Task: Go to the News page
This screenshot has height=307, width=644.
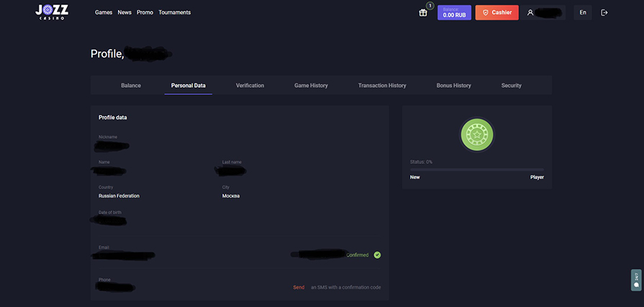Action: click(124, 12)
